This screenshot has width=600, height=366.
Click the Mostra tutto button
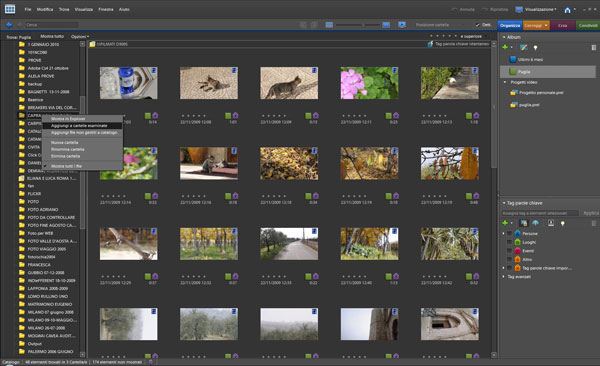point(52,36)
